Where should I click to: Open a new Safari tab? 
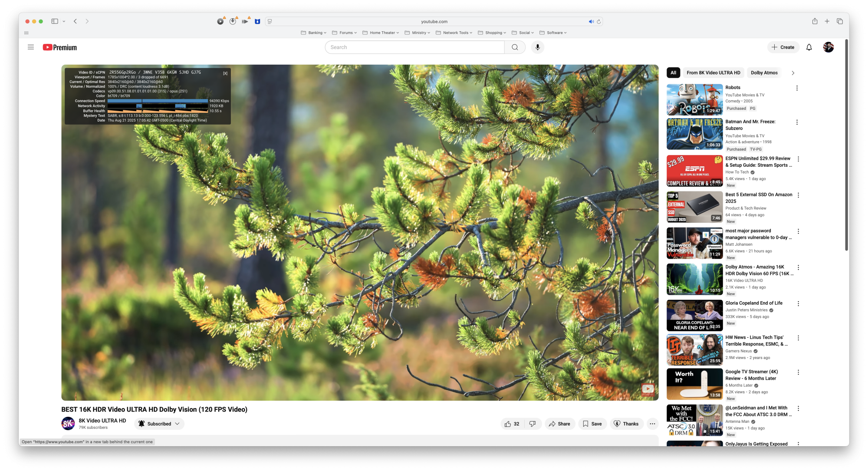[x=827, y=21]
